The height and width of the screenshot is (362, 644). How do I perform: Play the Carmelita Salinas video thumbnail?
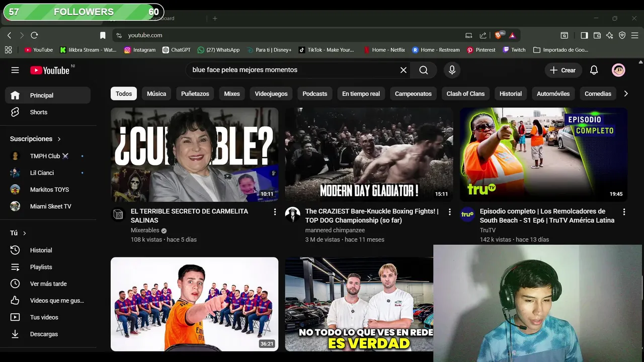(194, 154)
